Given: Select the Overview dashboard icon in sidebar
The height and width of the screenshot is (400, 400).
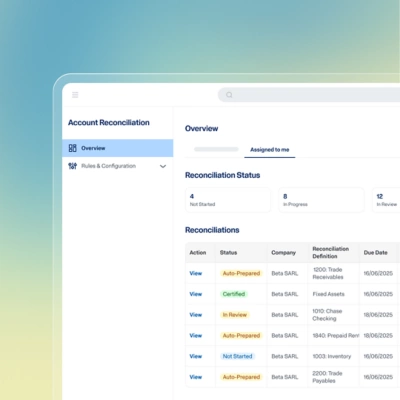Looking at the screenshot, I should pyautogui.click(x=72, y=148).
